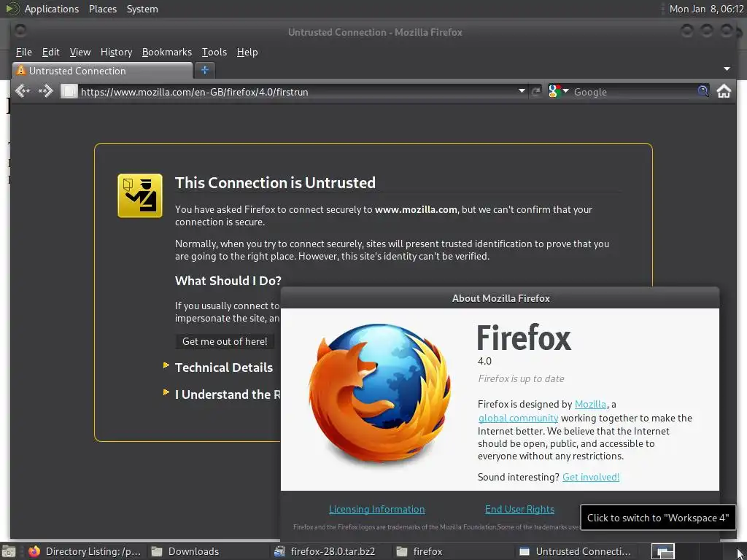Image resolution: width=747 pixels, height=560 pixels.
Task: Select the Untrusted Connection tab
Action: click(x=102, y=71)
